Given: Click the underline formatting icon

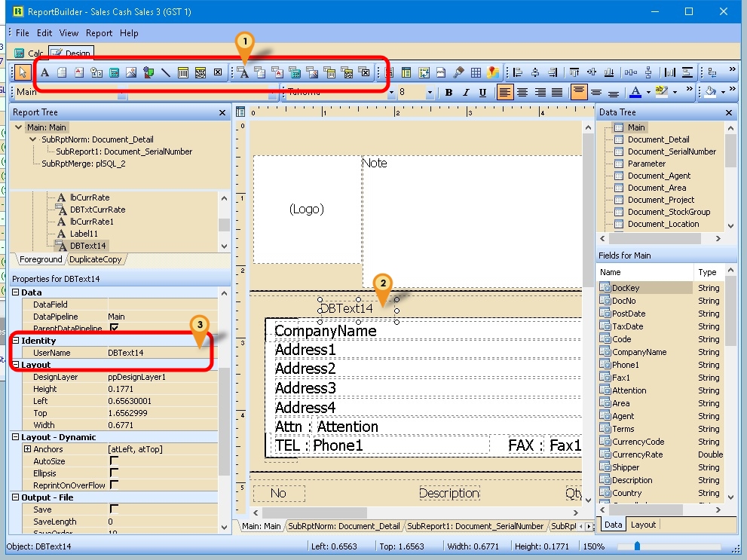Looking at the screenshot, I should (x=482, y=93).
